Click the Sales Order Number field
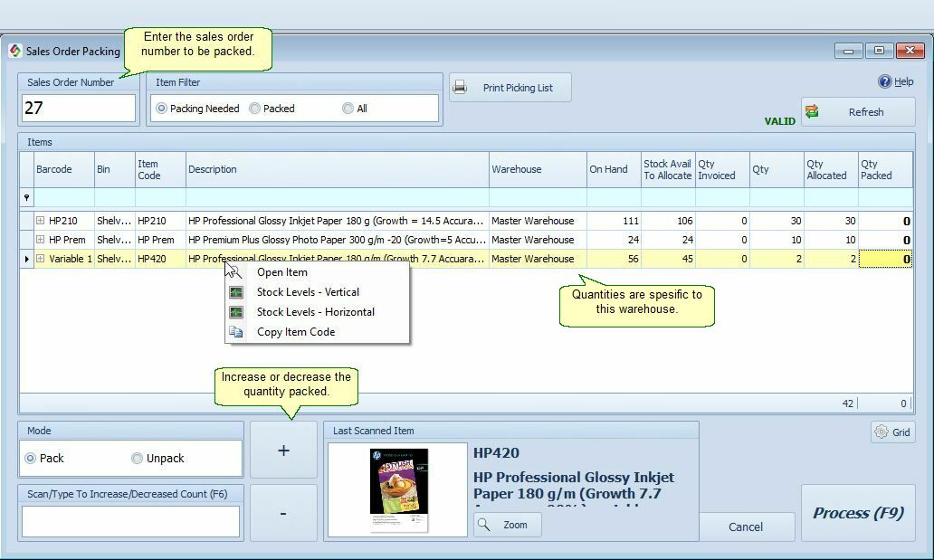This screenshot has width=934, height=560. pos(79,108)
